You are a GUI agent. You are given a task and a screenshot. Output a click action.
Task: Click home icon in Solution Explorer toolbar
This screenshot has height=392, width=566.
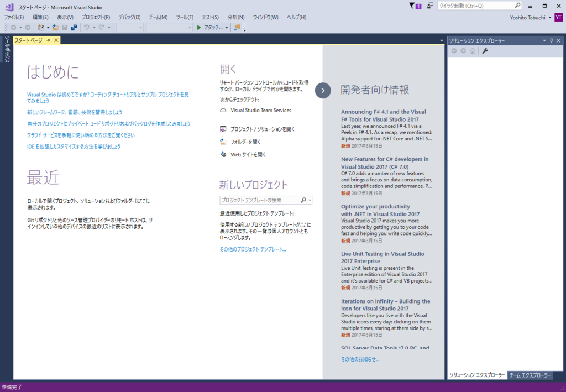click(x=473, y=51)
